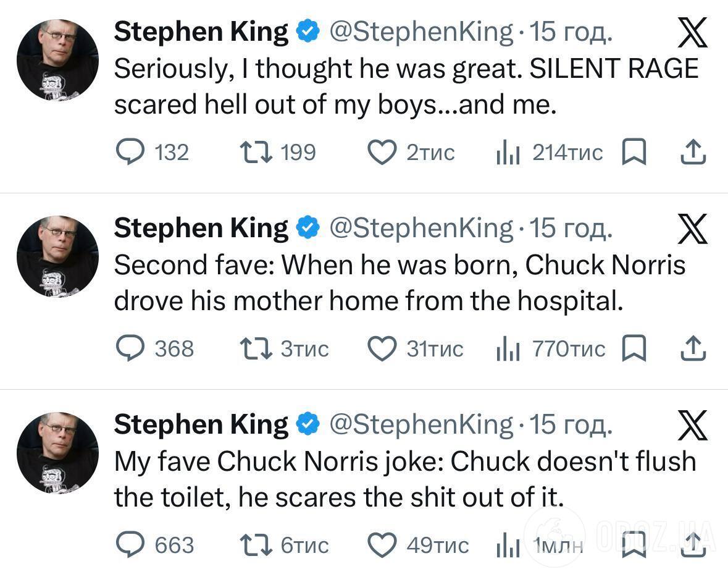Screen dimensions: 728x577
Task: Retweet the tweet with 6тис reposts
Action: (x=256, y=545)
